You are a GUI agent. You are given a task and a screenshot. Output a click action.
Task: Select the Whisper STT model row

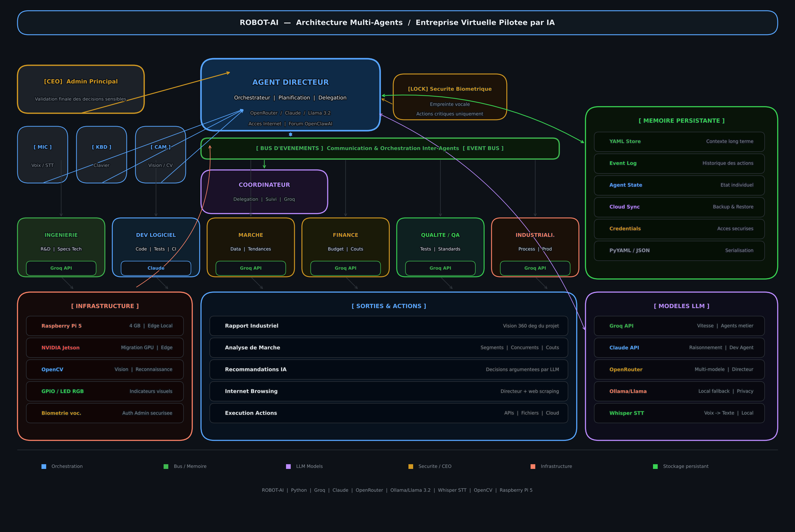click(x=679, y=413)
